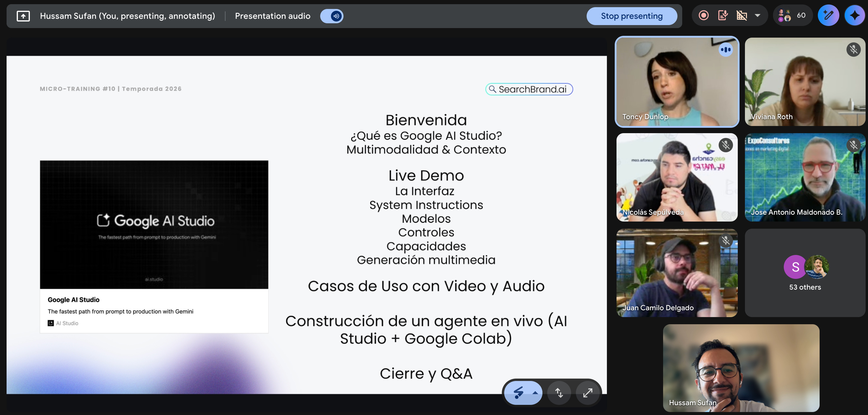The height and width of the screenshot is (415, 868).
Task: Click 'Multimodalidad & Contexto' line
Action: pyautogui.click(x=426, y=150)
